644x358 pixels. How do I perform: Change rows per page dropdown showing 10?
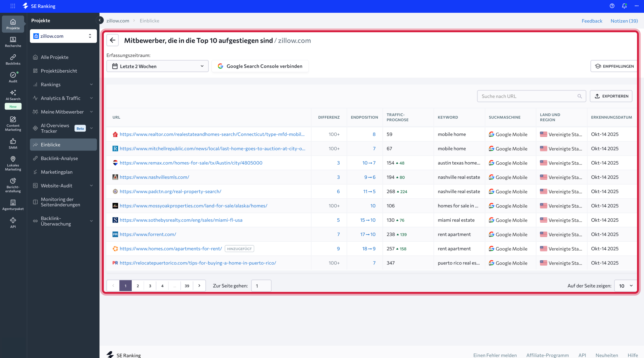[x=626, y=286]
